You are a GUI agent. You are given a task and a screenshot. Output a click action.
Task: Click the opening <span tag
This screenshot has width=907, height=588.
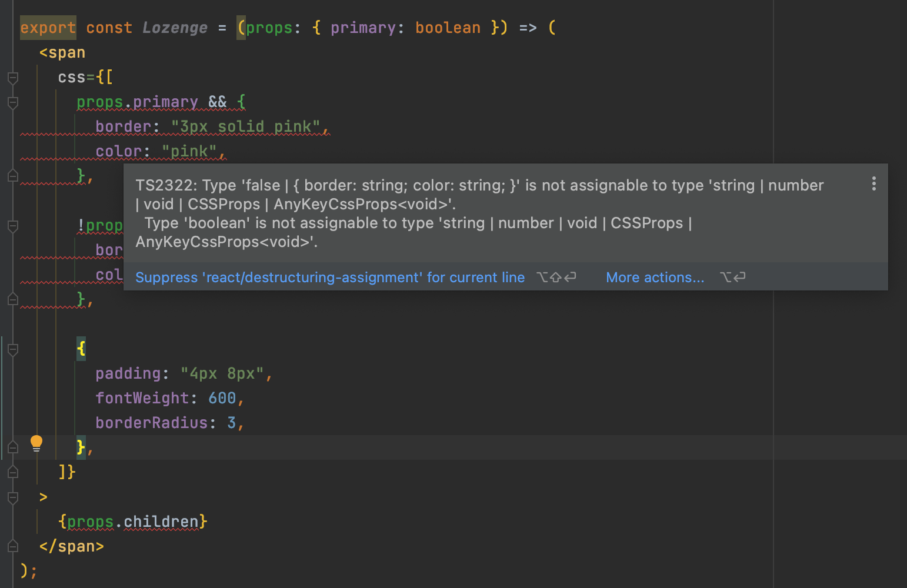click(62, 52)
